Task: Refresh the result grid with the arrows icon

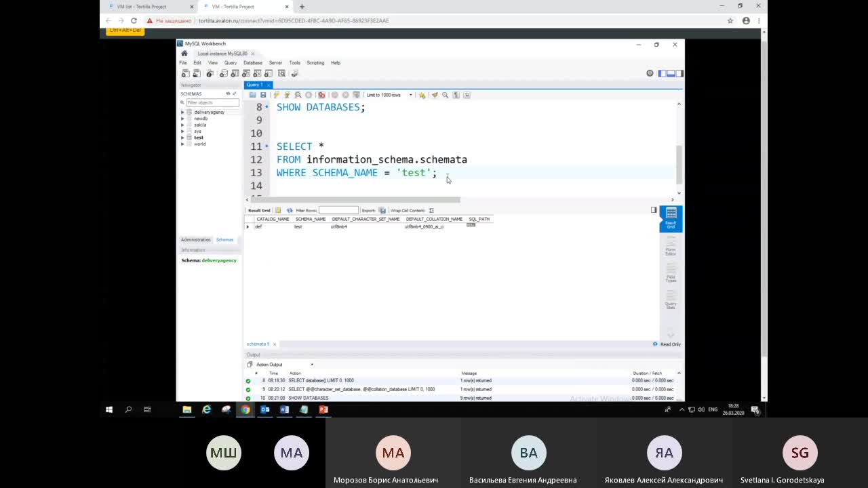Action: click(290, 210)
